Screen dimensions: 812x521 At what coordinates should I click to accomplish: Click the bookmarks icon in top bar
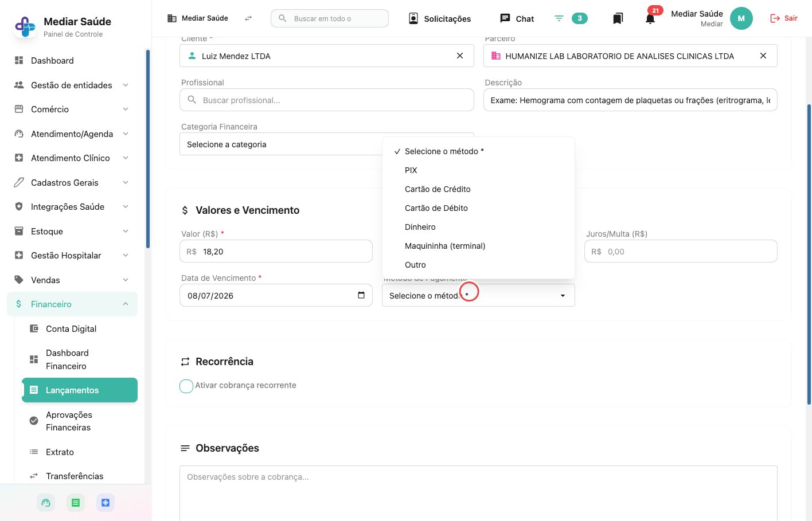[618, 19]
